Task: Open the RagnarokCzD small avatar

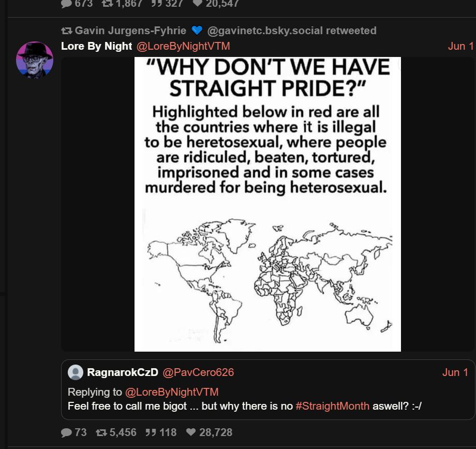Action: 76,372
